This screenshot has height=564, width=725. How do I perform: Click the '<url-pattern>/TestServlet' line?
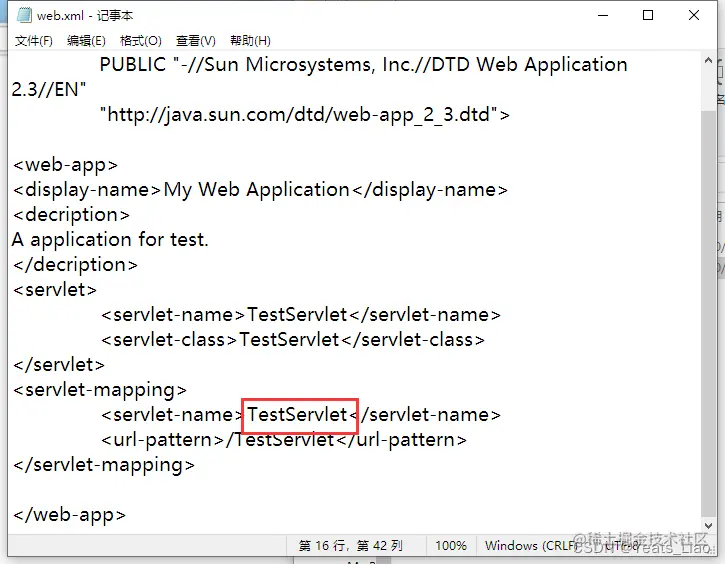284,440
